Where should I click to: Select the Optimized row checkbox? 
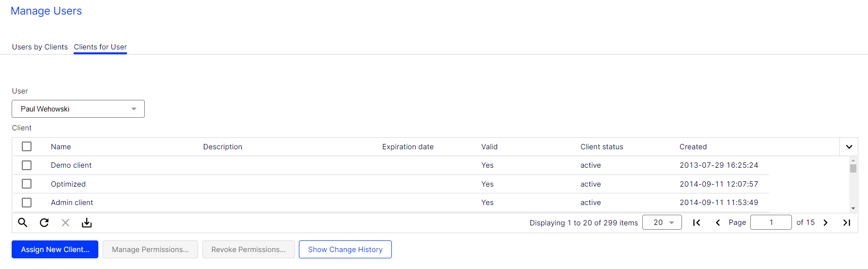coord(27,184)
